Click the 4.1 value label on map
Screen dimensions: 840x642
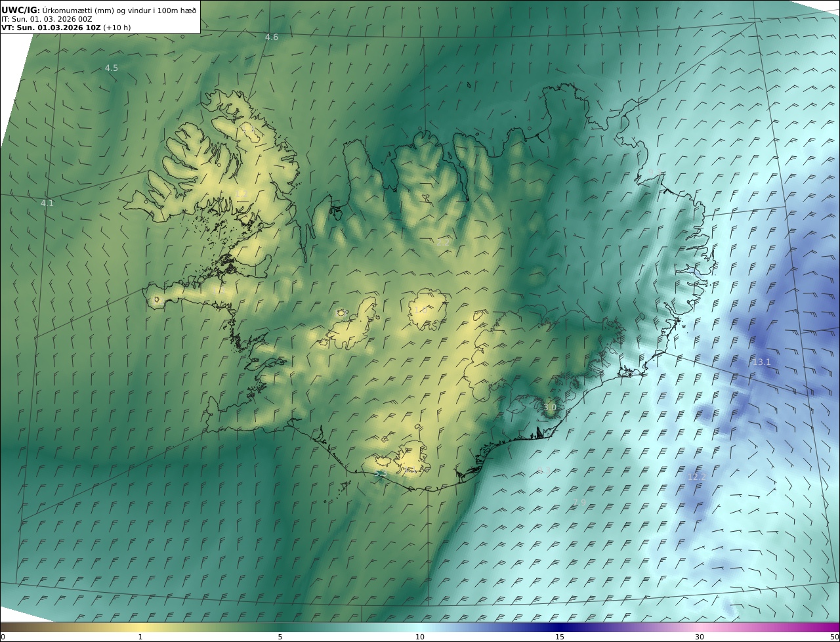click(47, 203)
